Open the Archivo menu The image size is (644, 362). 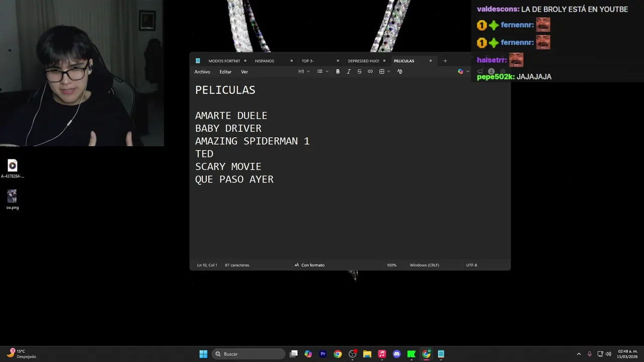[202, 72]
